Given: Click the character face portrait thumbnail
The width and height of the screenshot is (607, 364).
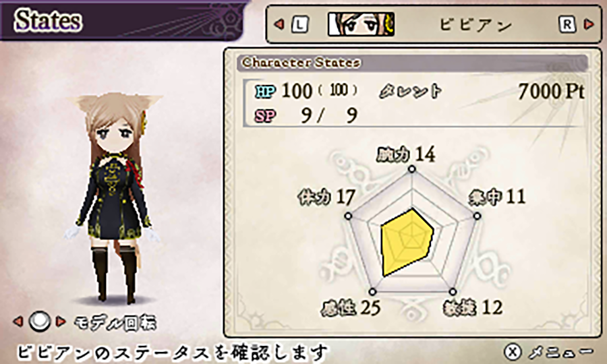Looking at the screenshot, I should [x=361, y=24].
